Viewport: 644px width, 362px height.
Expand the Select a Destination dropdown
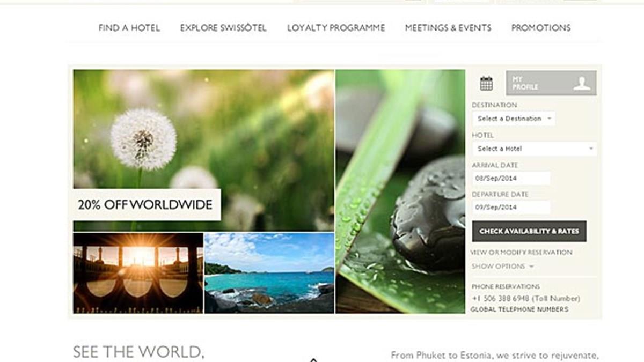[x=514, y=119]
